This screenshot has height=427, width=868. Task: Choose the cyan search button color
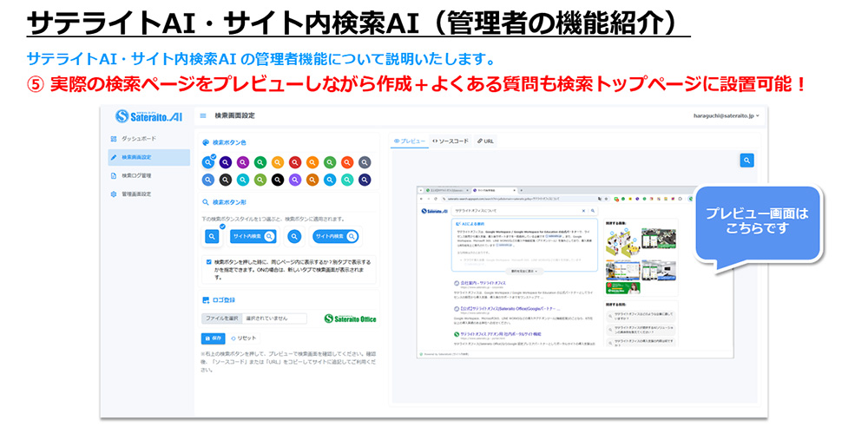tap(242, 180)
